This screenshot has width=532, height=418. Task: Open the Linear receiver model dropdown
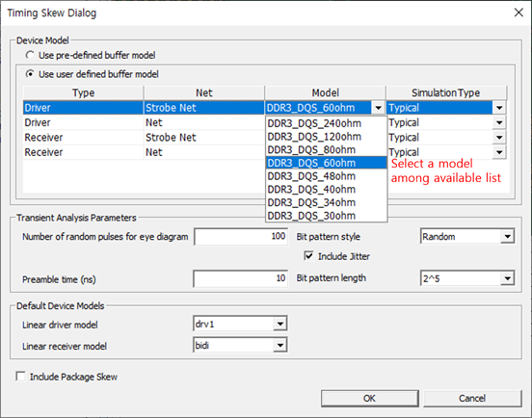[x=279, y=346]
